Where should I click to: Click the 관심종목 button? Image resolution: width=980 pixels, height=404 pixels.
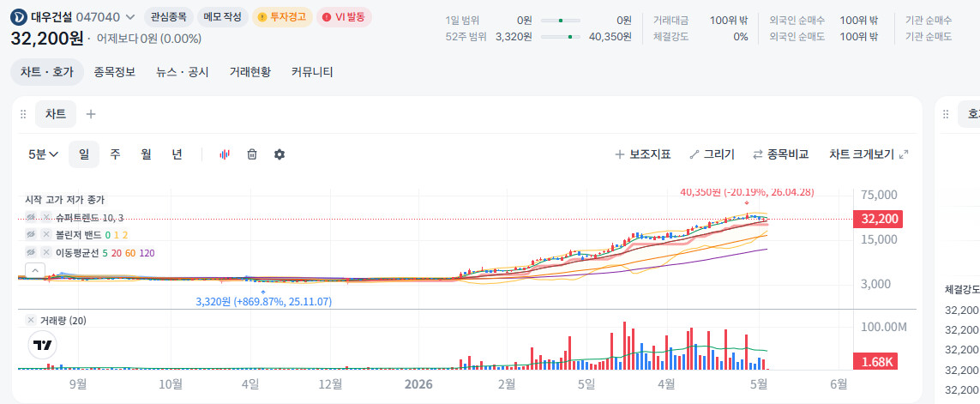click(168, 17)
